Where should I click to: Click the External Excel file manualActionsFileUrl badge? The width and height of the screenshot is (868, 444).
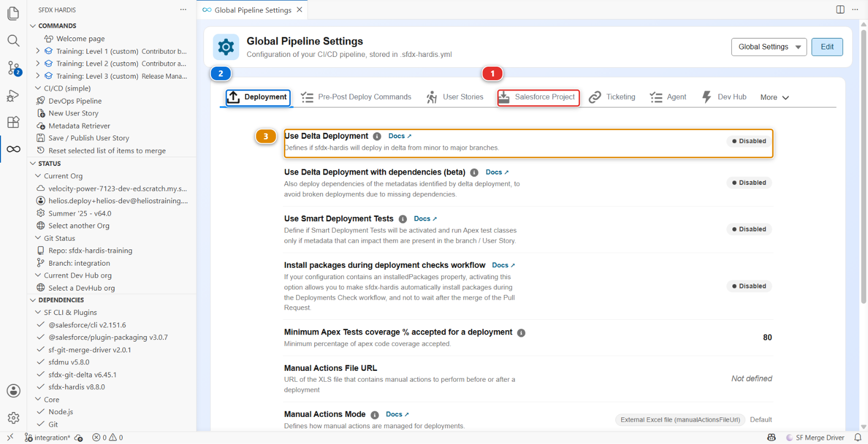pyautogui.click(x=680, y=420)
